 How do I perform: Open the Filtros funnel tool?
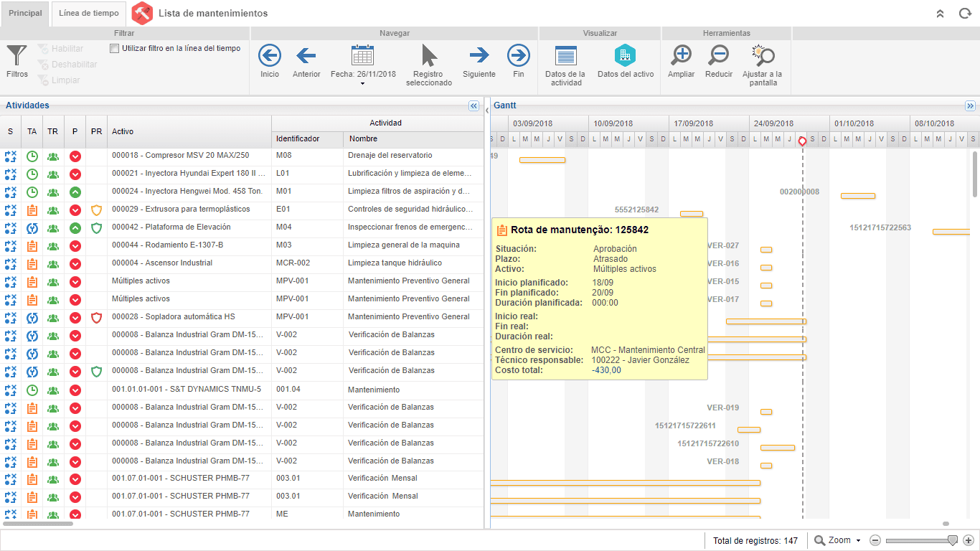click(x=17, y=62)
